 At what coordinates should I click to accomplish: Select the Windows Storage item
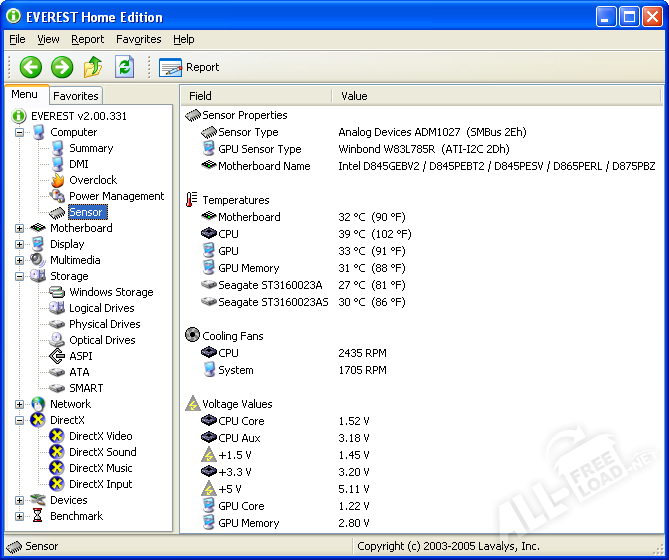(110, 292)
